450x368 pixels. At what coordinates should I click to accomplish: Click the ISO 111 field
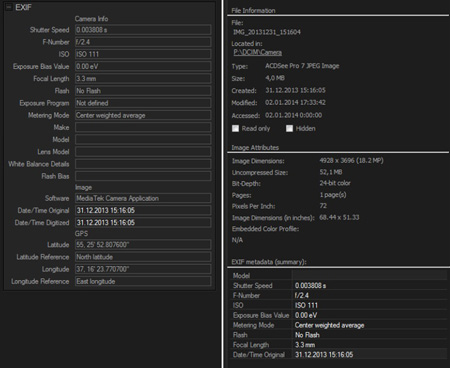point(143,54)
